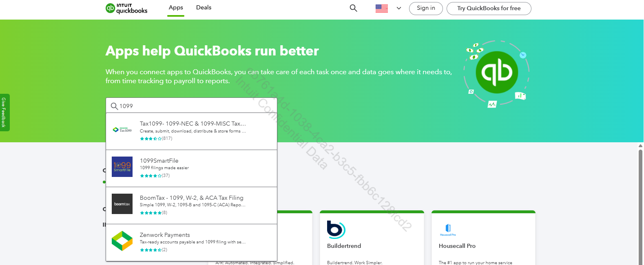Click the Tax1099 star rating (817)

tap(156, 139)
